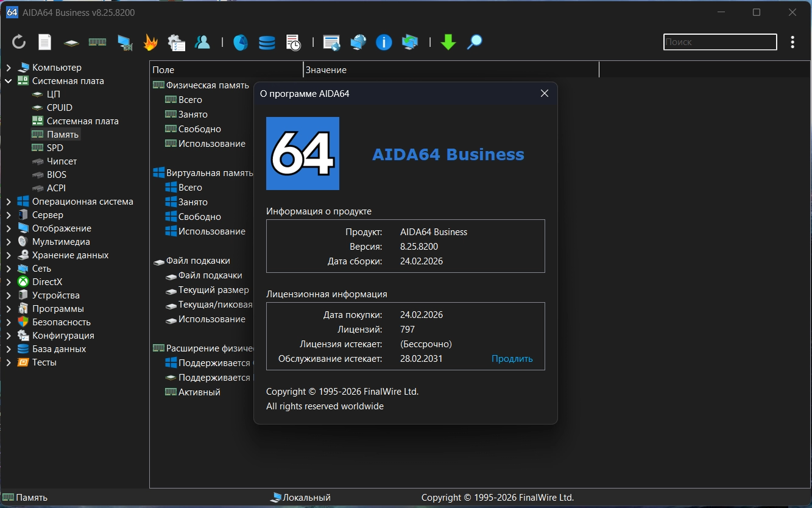812x508 pixels.
Task: Expand the Тесты tree node
Action: (x=9, y=362)
